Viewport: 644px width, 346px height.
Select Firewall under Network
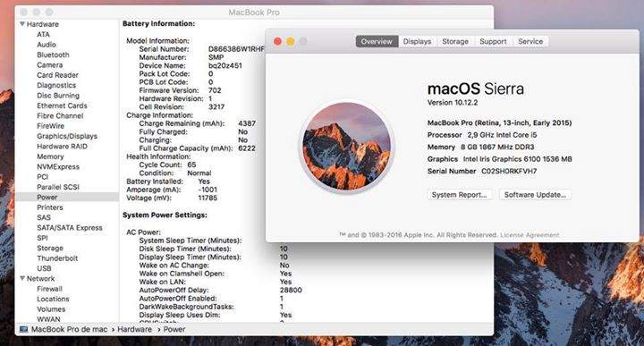pyautogui.click(x=49, y=289)
